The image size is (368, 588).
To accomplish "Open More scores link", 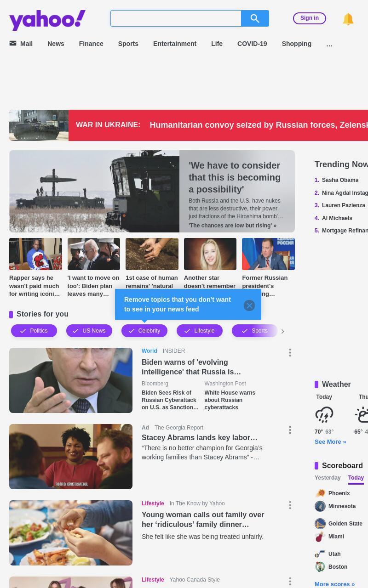I will pos(335,584).
